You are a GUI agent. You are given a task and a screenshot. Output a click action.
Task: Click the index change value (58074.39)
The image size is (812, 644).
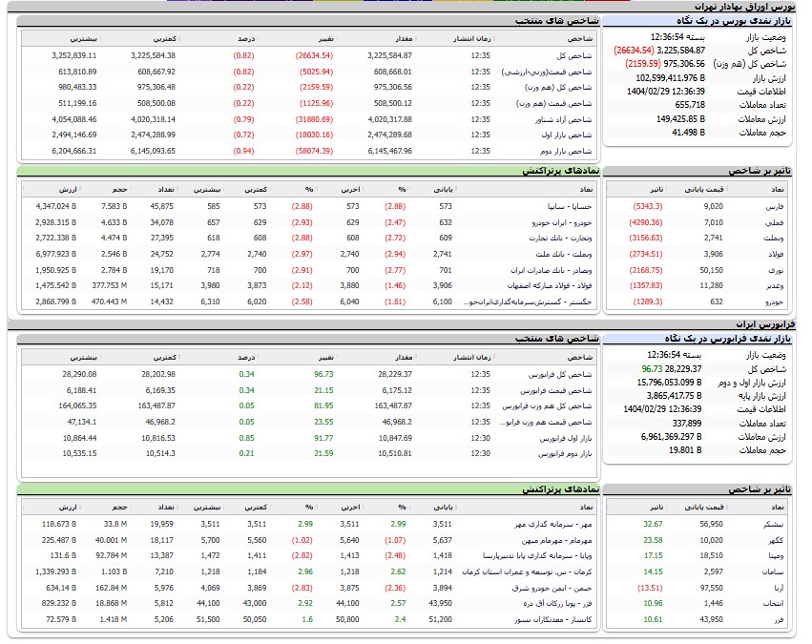pos(314,151)
